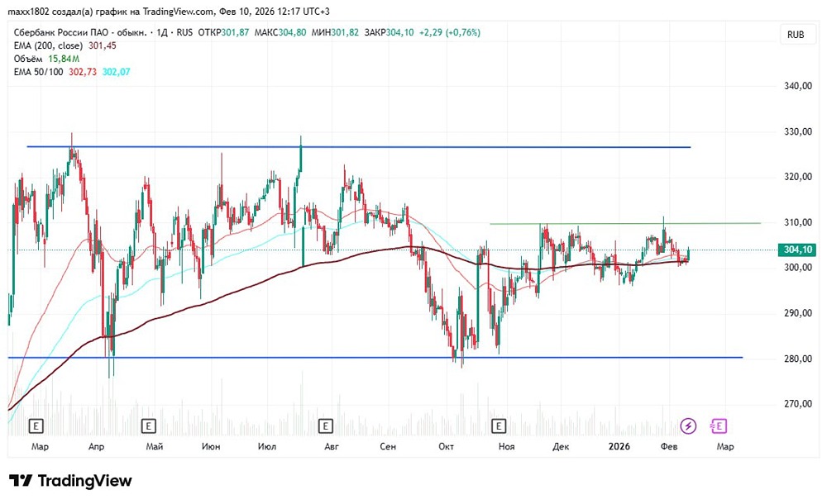Click the purple lightning bolt event icon
Screen dimensions: 827x504
[688, 426]
